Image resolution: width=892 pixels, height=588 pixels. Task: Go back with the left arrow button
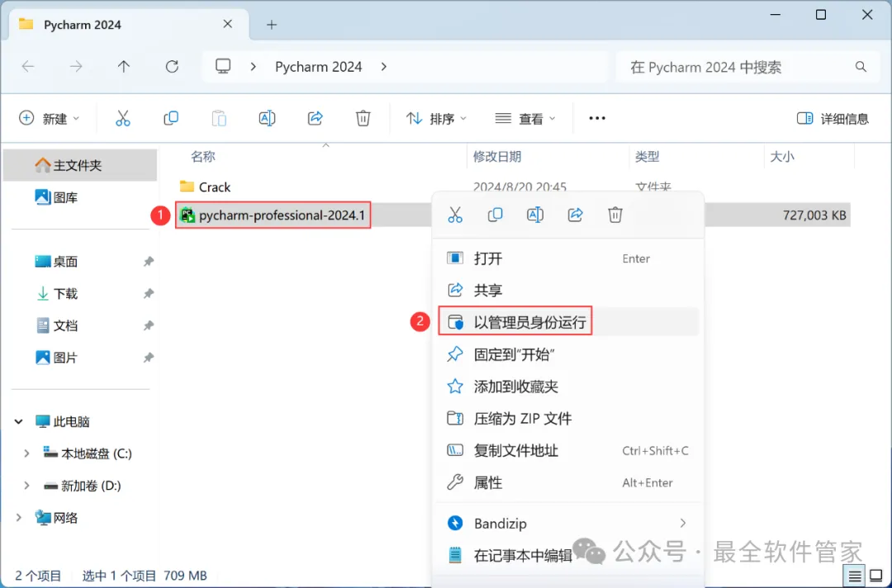pyautogui.click(x=28, y=67)
